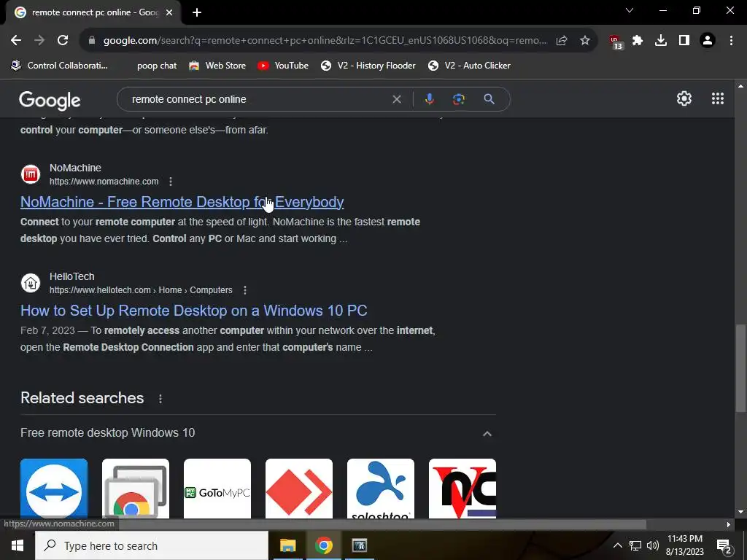Open the V2 - History Flooder bookmark
747x560 pixels.
coord(368,66)
